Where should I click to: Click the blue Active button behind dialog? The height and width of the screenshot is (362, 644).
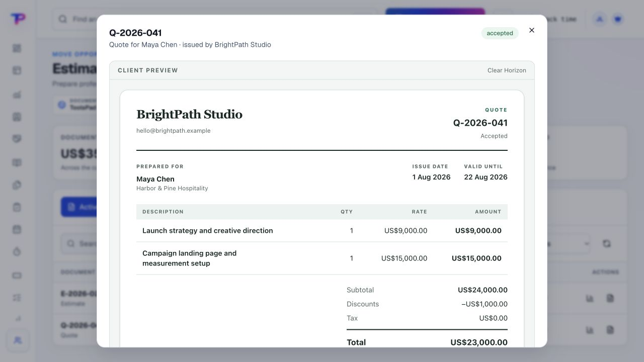click(x=79, y=207)
